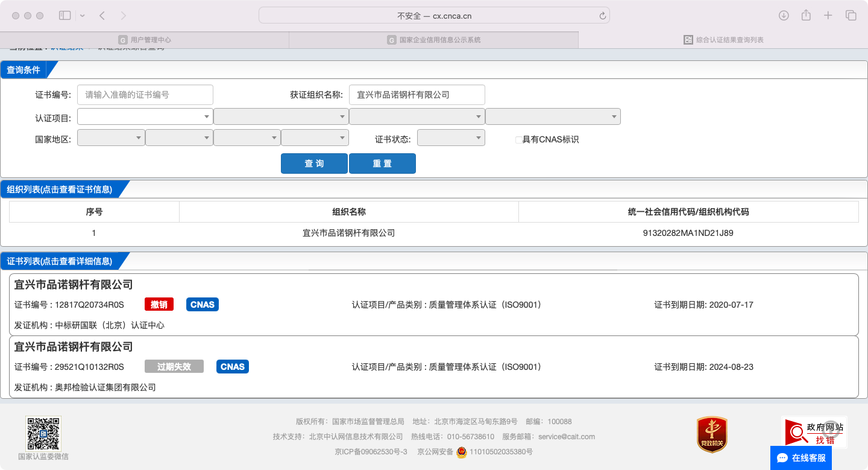Viewport: 868px width, 470px height.
Task: Open the second 认证项目 dropdown
Action: tap(281, 116)
